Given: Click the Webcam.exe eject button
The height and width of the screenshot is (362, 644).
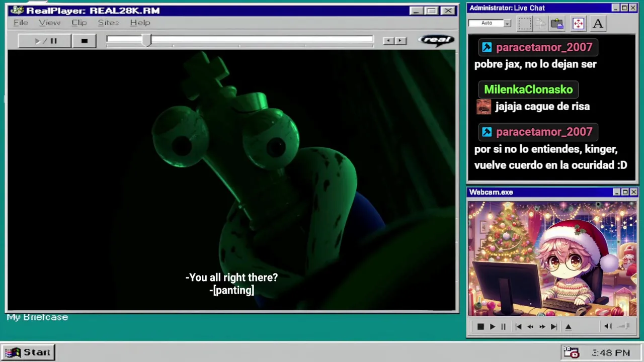Looking at the screenshot, I should click(569, 327).
